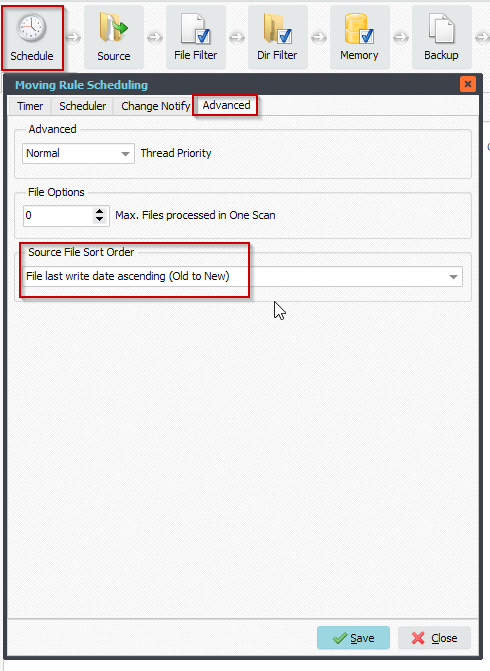Open the File Filter step icon
490x671 pixels.
(x=196, y=28)
